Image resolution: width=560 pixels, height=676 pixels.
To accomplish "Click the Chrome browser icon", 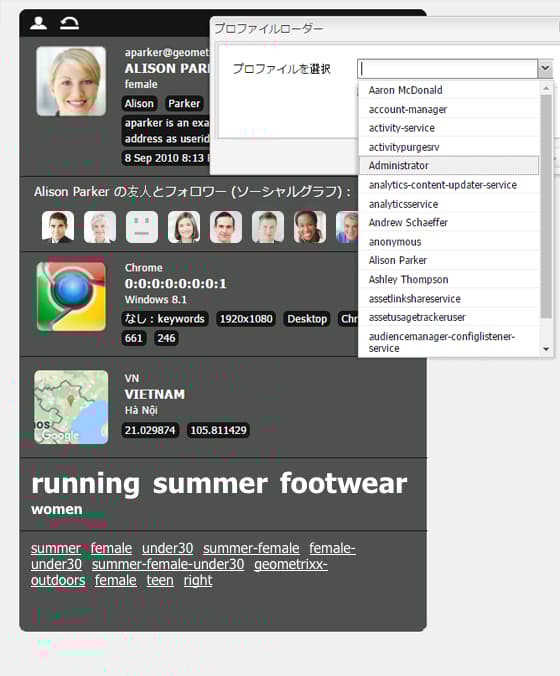I will tap(71, 297).
